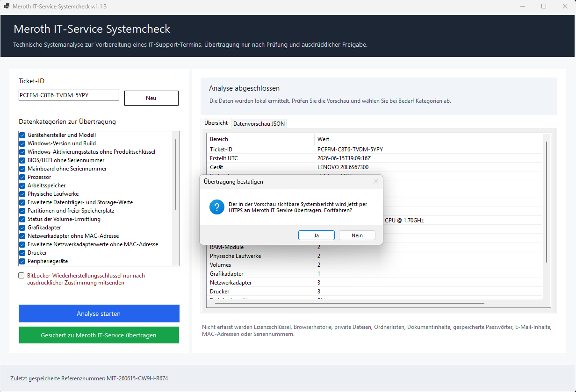Close the Systemcheck window
This screenshot has width=576, height=392.
565,7
